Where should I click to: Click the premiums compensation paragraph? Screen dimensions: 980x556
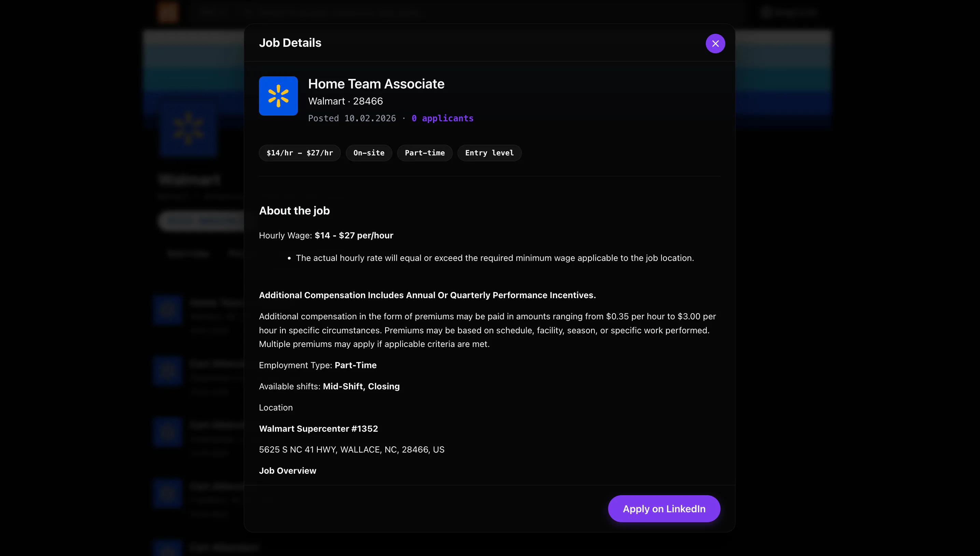(x=488, y=330)
